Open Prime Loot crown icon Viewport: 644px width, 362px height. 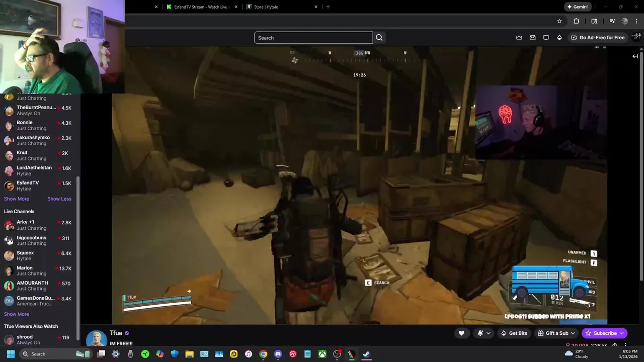(x=519, y=38)
